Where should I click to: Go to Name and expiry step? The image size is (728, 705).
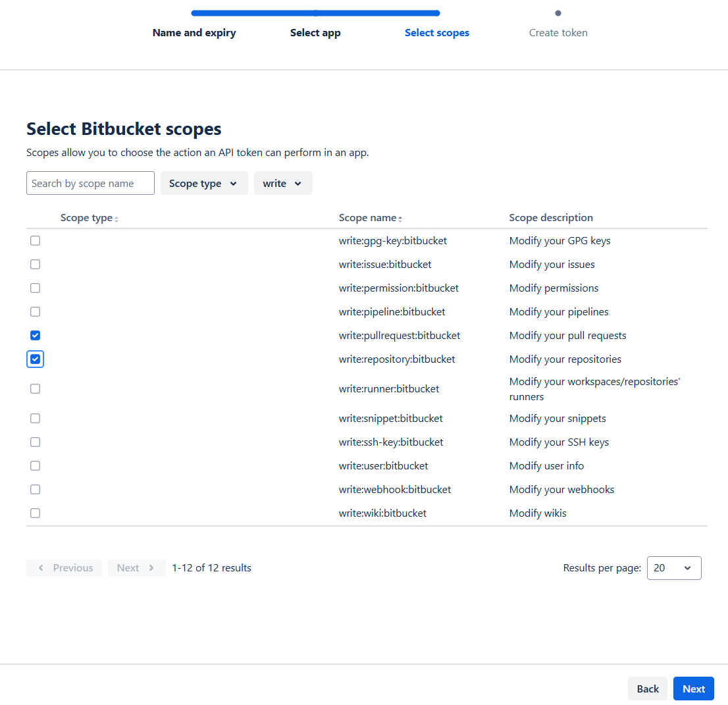click(x=194, y=33)
